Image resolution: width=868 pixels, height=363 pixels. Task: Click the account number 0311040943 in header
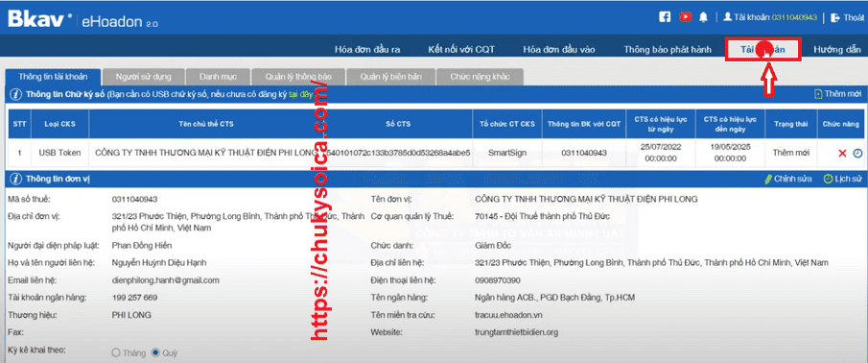pyautogui.click(x=794, y=17)
